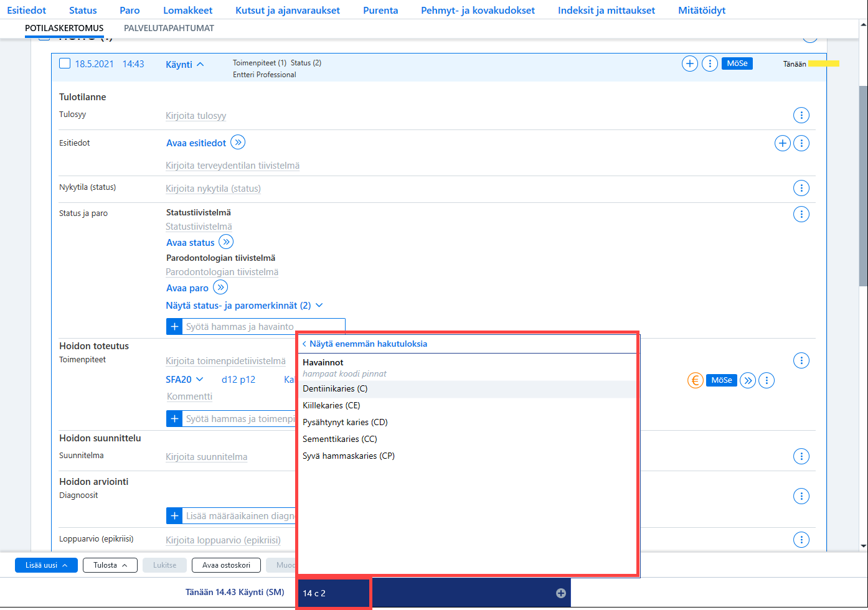Click the Kirjoita terveydentilan tiivistelmä field
Image resolution: width=868 pixels, height=610 pixels.
(x=232, y=166)
